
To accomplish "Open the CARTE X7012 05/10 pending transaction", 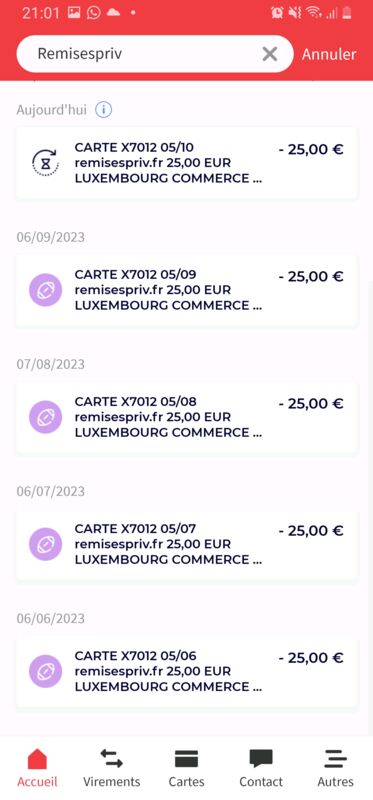I will coord(187,163).
